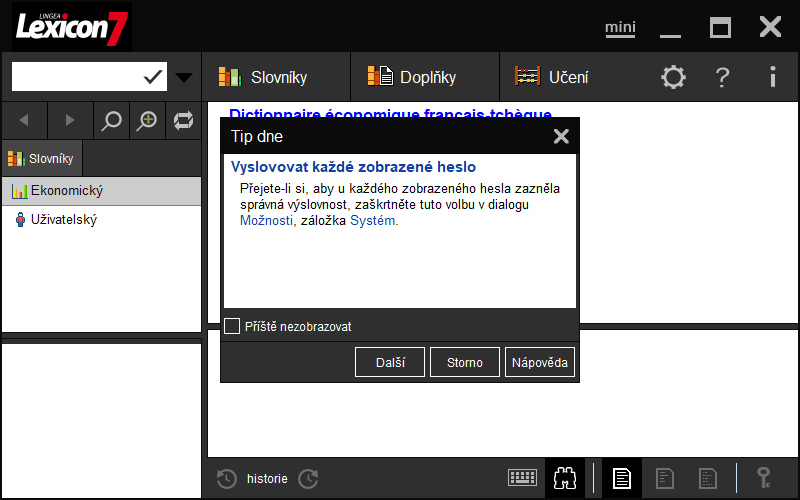The width and height of the screenshot is (800, 500).
Task: Open the Systém link in the tip
Action: pyautogui.click(x=372, y=220)
